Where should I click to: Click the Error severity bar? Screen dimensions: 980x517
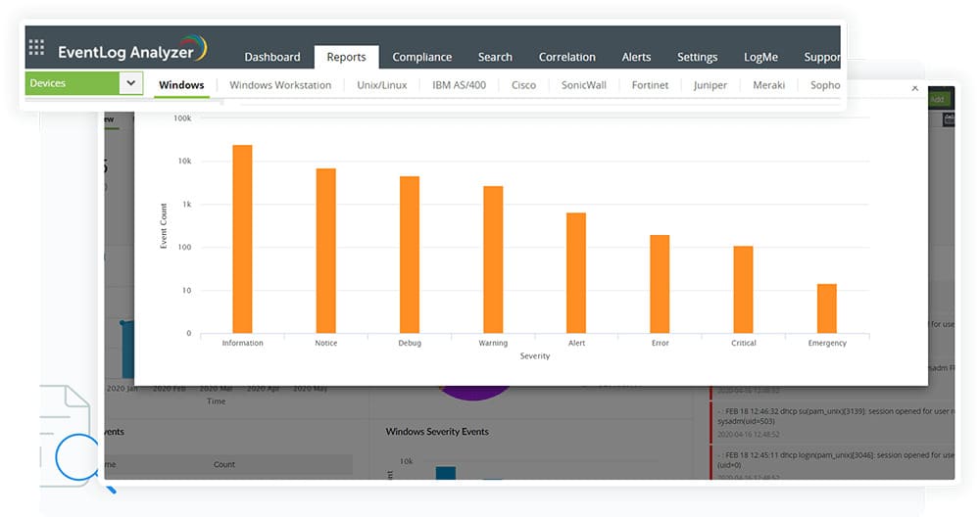(660, 284)
